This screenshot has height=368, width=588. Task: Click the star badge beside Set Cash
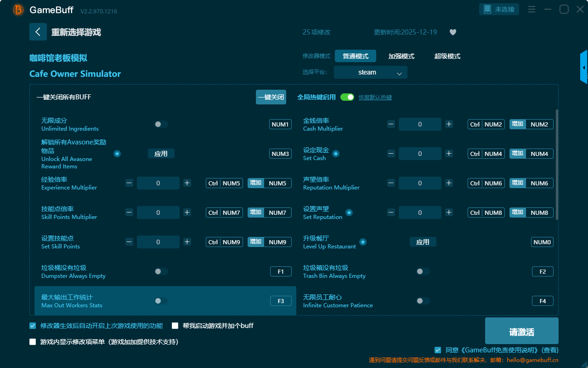[x=336, y=154]
